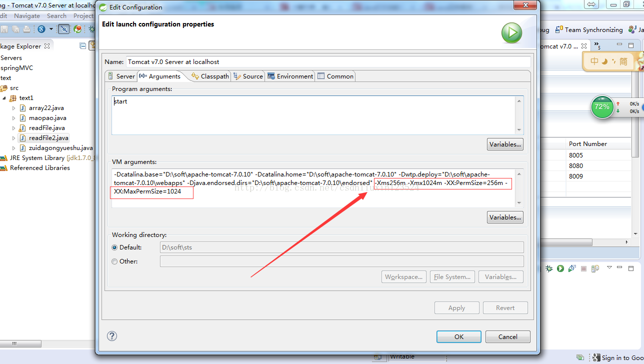Expand readFile2.java tree node
This screenshot has height=364, width=644.
tap(14, 138)
